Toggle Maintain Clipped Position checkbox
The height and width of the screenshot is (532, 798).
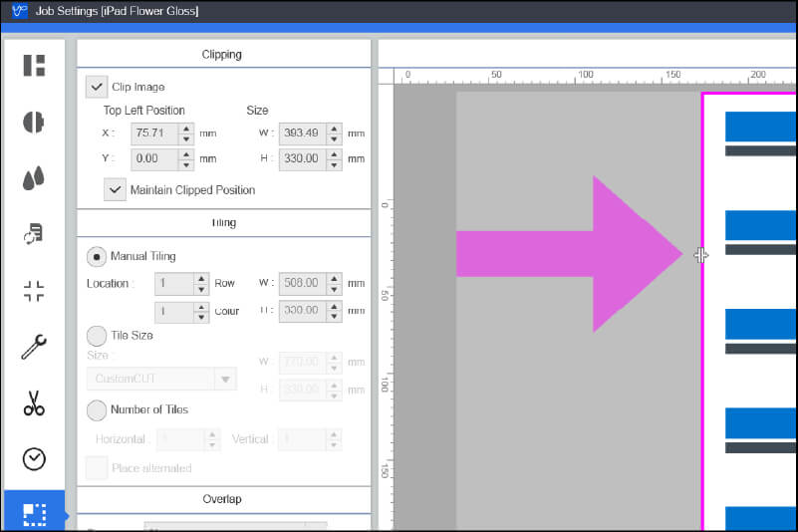click(116, 189)
